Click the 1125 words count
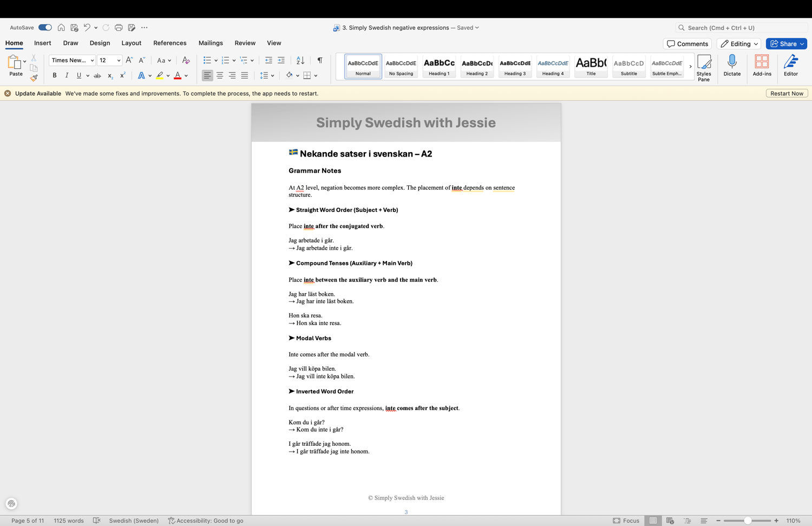Screen dimensions: 812x526 (x=69, y=521)
